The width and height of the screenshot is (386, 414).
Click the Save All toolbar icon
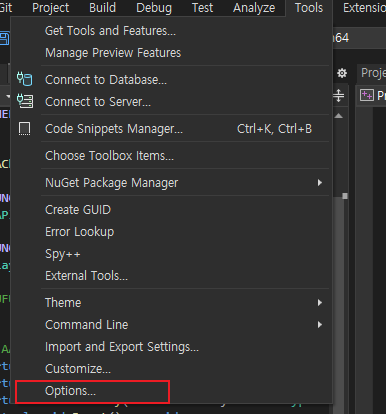click(4, 38)
